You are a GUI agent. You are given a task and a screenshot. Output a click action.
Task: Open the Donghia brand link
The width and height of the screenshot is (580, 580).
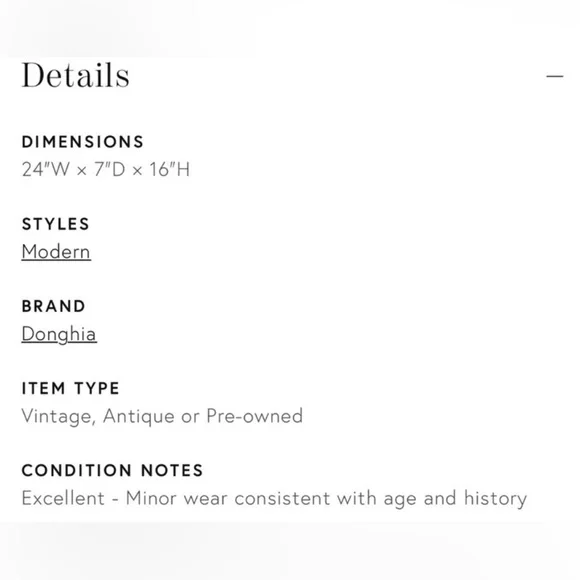pos(59,334)
